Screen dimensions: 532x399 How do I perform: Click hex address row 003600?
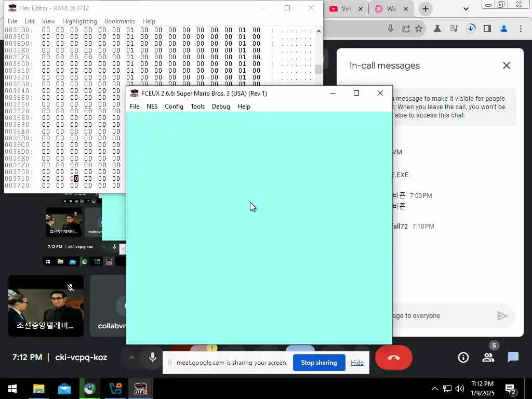coord(19,64)
